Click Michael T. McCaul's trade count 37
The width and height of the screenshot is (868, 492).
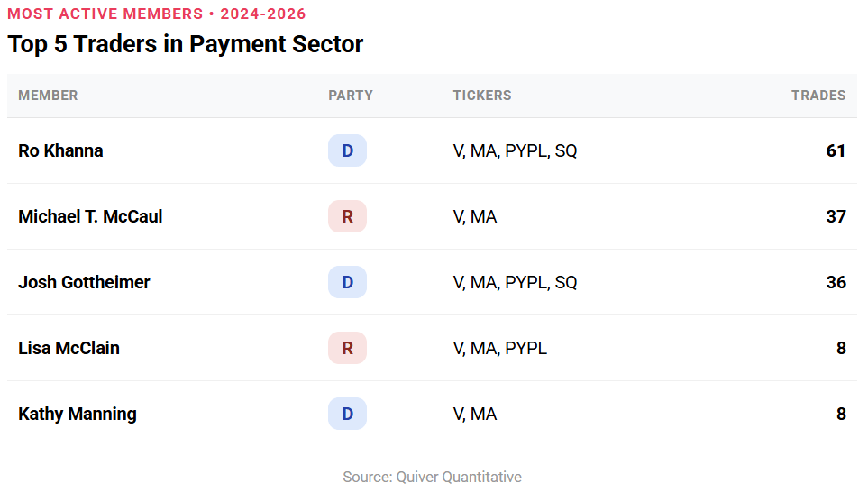point(836,216)
